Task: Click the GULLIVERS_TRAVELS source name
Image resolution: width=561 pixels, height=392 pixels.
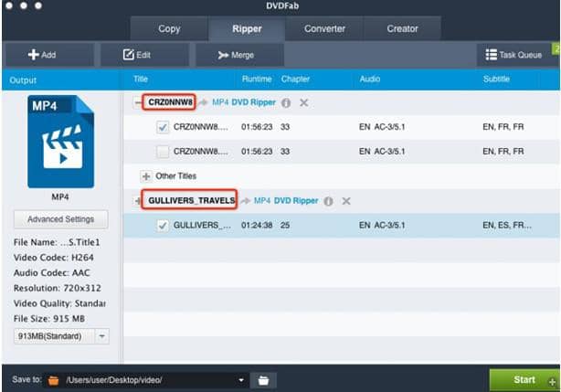Action: point(191,201)
